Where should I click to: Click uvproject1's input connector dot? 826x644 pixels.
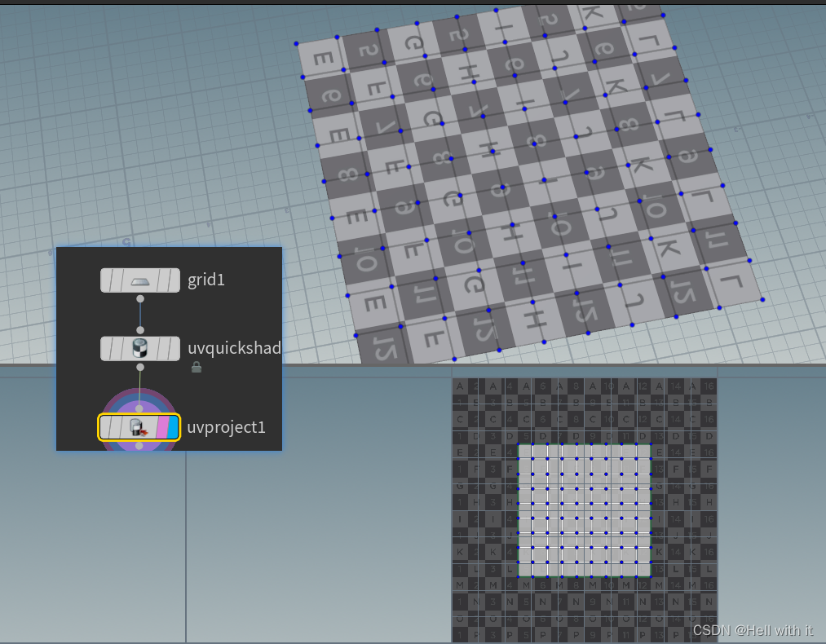[141, 408]
